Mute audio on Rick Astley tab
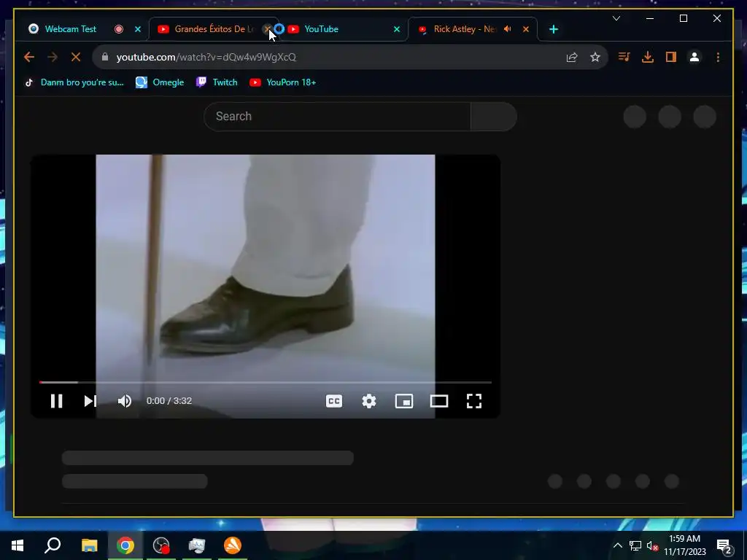 click(508, 29)
